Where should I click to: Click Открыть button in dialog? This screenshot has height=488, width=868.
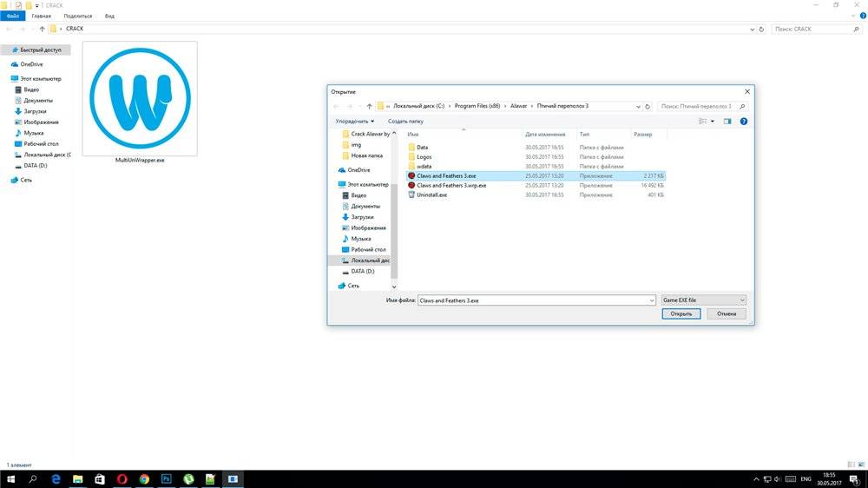coord(681,313)
